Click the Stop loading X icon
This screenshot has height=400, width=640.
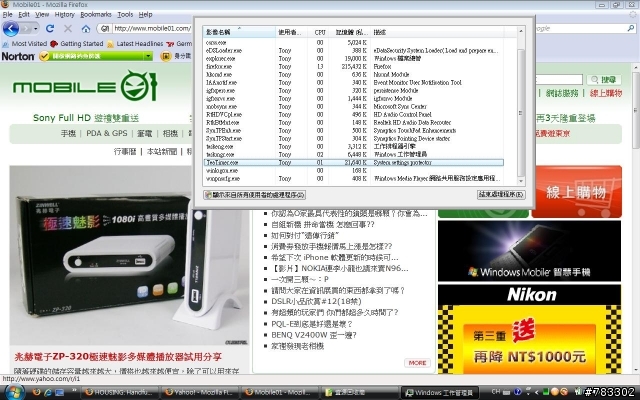(68, 29)
